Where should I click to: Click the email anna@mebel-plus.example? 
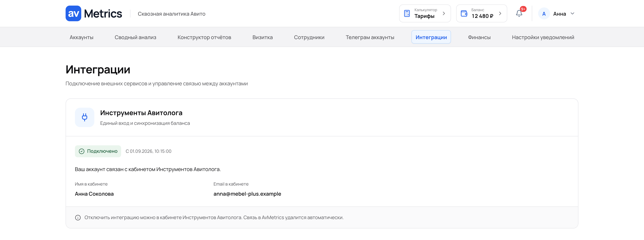tap(247, 194)
